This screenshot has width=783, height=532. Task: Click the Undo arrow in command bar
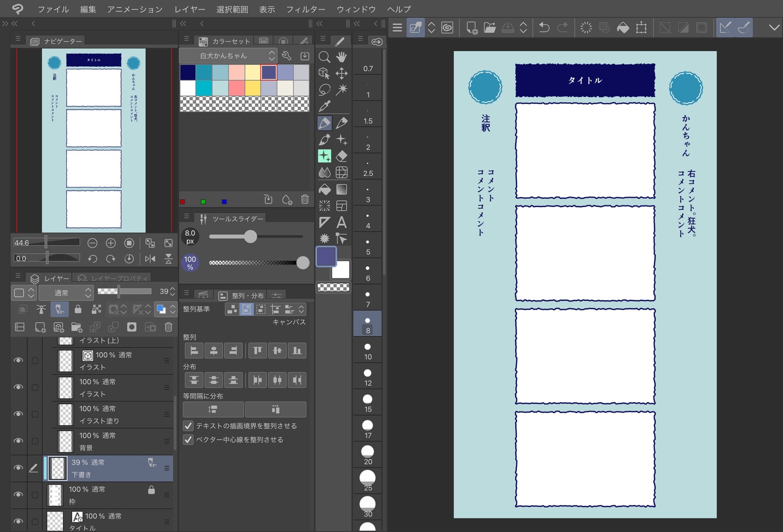pos(544,28)
